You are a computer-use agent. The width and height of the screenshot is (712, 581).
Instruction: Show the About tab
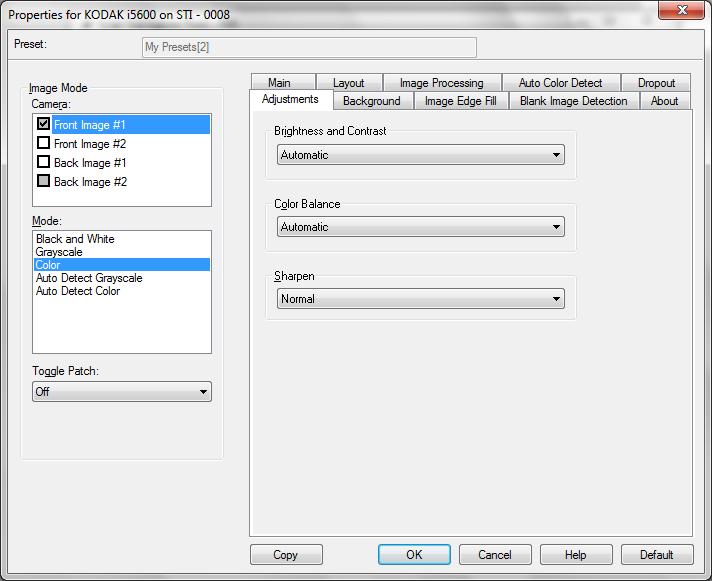665,101
